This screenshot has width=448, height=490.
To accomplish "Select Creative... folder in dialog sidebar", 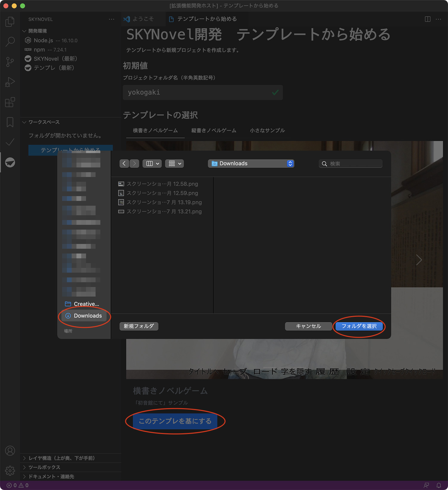I will point(84,304).
